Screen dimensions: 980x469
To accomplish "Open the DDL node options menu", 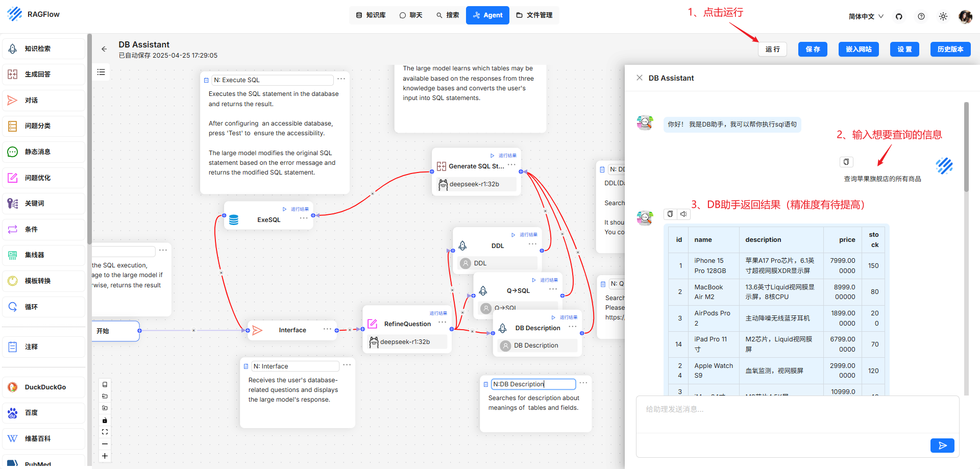I will point(532,244).
